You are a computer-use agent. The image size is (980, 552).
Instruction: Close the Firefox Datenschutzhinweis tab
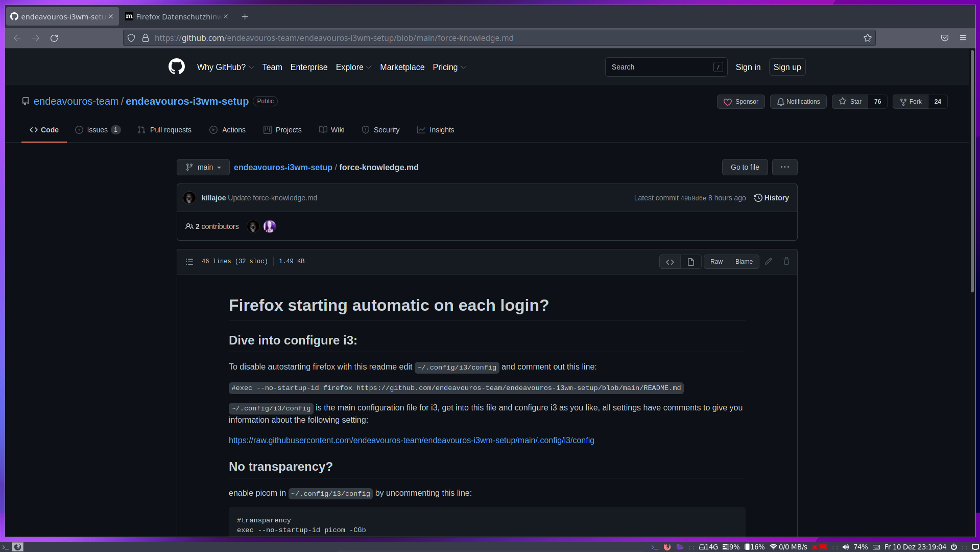(x=226, y=17)
